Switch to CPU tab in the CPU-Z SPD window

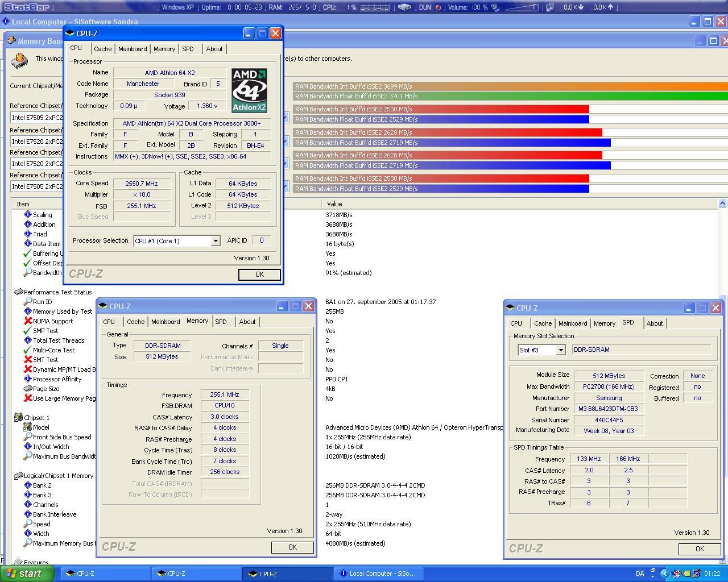pyautogui.click(x=516, y=323)
